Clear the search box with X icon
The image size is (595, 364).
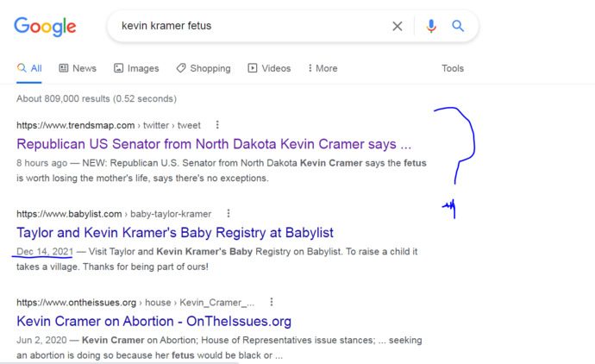coord(398,26)
